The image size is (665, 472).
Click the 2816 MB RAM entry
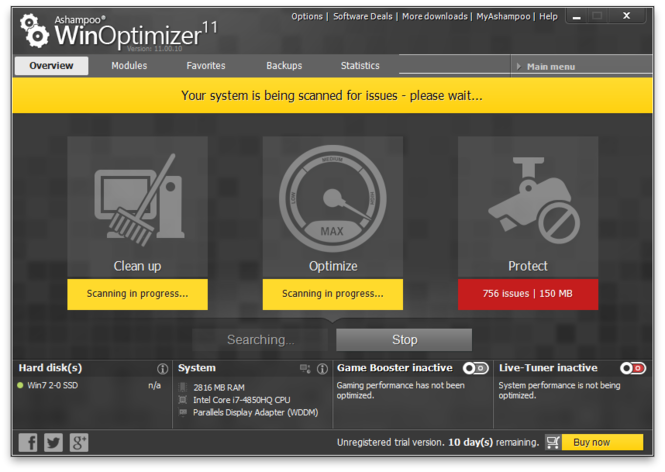pyautogui.click(x=218, y=388)
